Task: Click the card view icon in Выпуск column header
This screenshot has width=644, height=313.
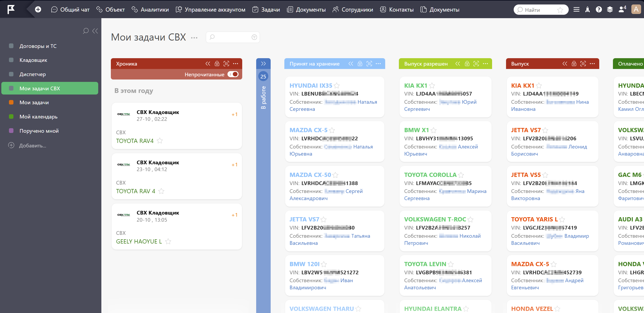Action: pos(583,64)
